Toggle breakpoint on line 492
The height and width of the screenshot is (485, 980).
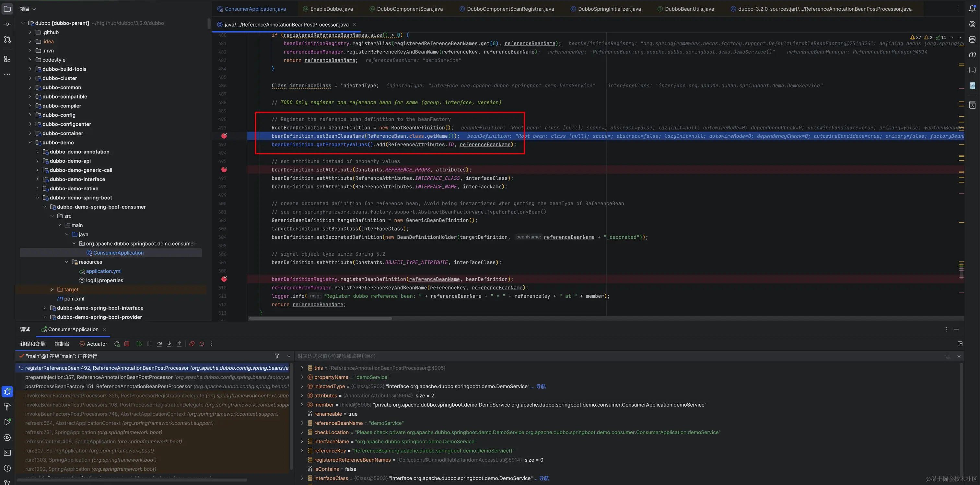224,136
